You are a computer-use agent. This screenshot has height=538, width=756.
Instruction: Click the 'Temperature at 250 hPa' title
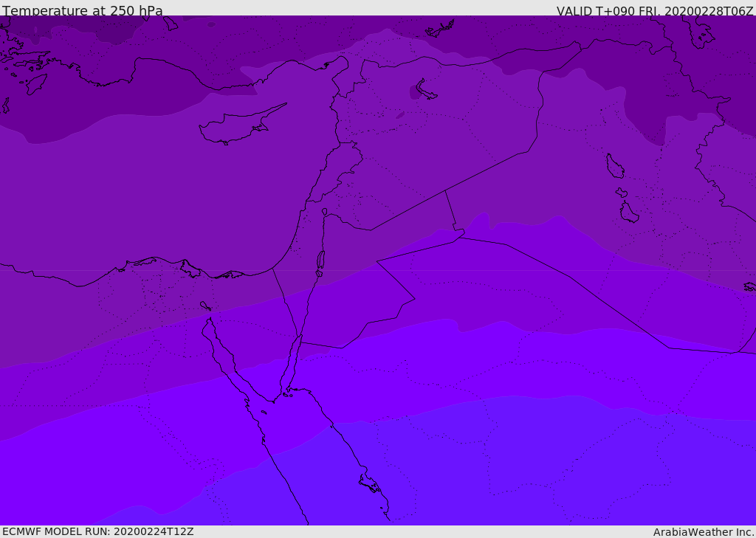83,11
